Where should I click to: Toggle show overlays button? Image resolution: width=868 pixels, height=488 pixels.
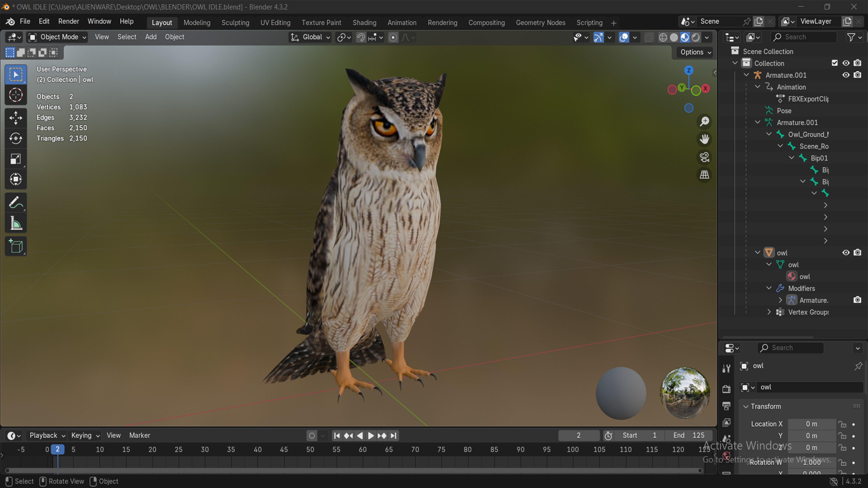pos(624,37)
